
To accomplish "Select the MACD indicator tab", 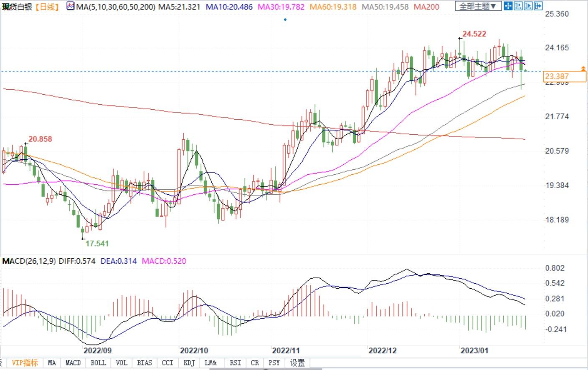I will pyautogui.click(x=73, y=363).
